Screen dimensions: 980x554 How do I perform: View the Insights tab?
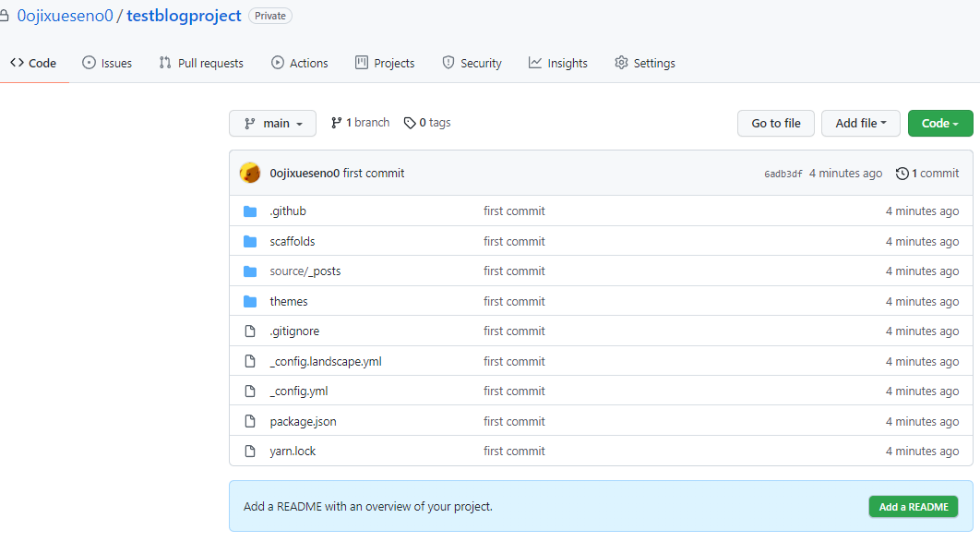(x=558, y=63)
